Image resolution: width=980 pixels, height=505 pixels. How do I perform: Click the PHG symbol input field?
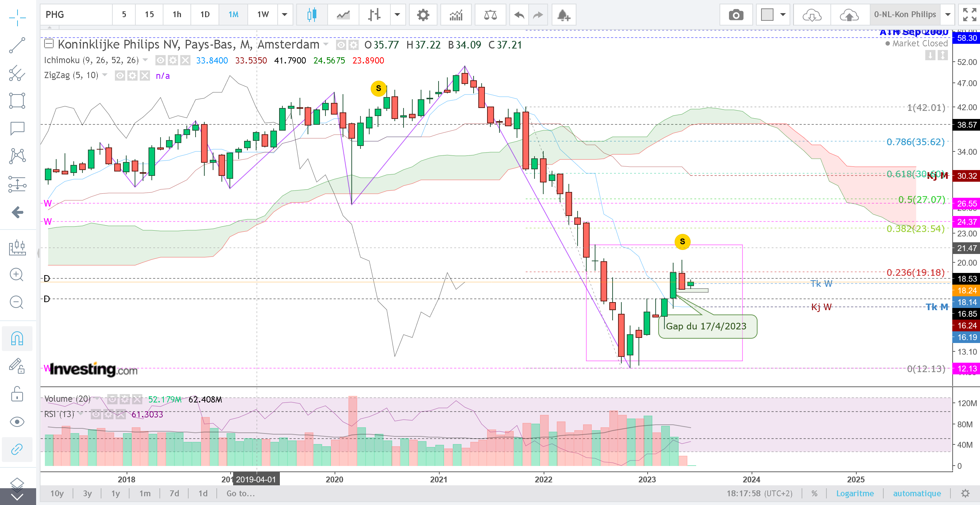[x=76, y=15]
